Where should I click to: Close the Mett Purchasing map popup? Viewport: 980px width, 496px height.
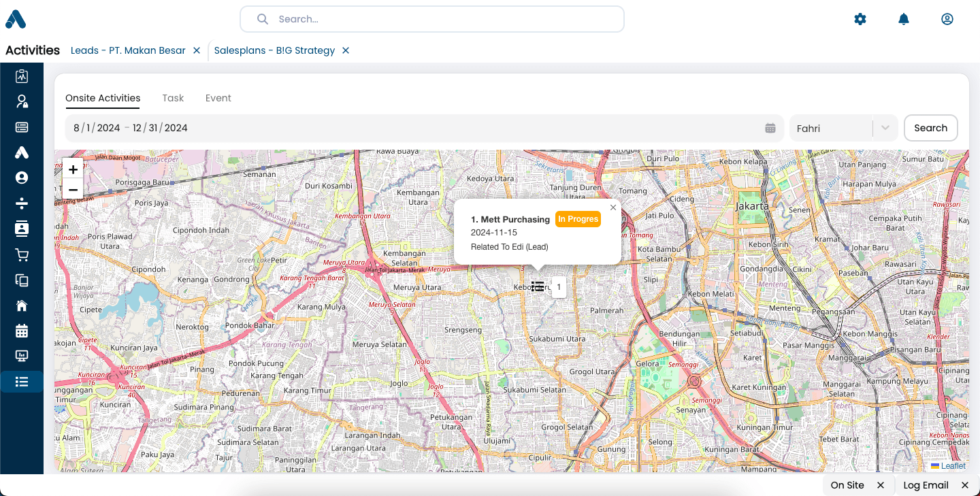coord(613,208)
